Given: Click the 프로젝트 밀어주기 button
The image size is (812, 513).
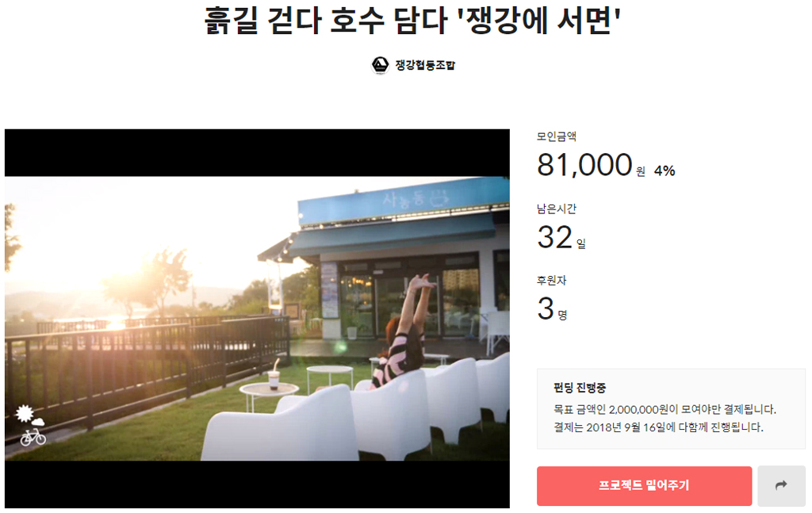Looking at the screenshot, I should pyautogui.click(x=644, y=485).
